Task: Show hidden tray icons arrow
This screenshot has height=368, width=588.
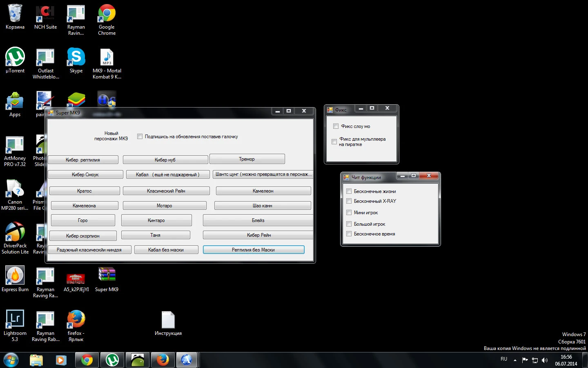Action: (x=515, y=360)
